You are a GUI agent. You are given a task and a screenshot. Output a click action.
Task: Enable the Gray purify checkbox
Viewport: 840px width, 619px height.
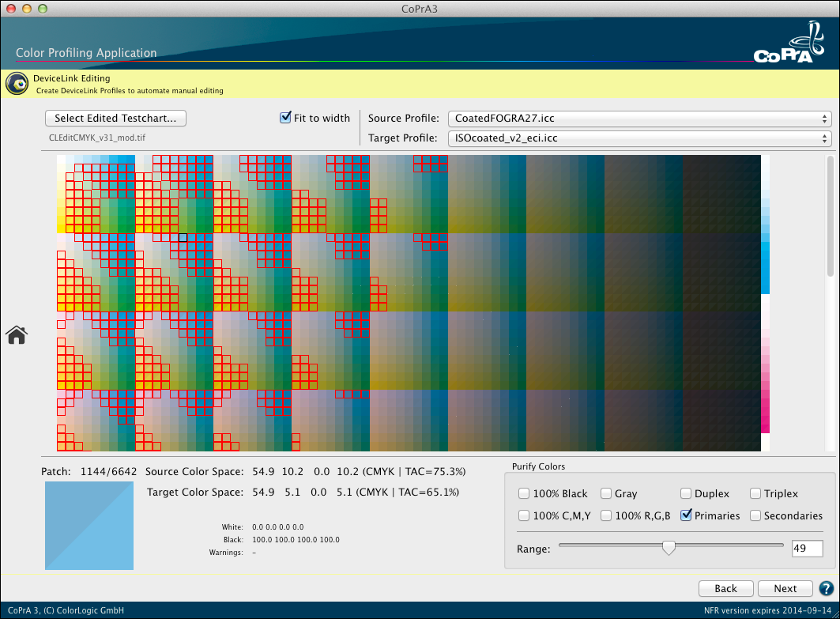pos(606,493)
